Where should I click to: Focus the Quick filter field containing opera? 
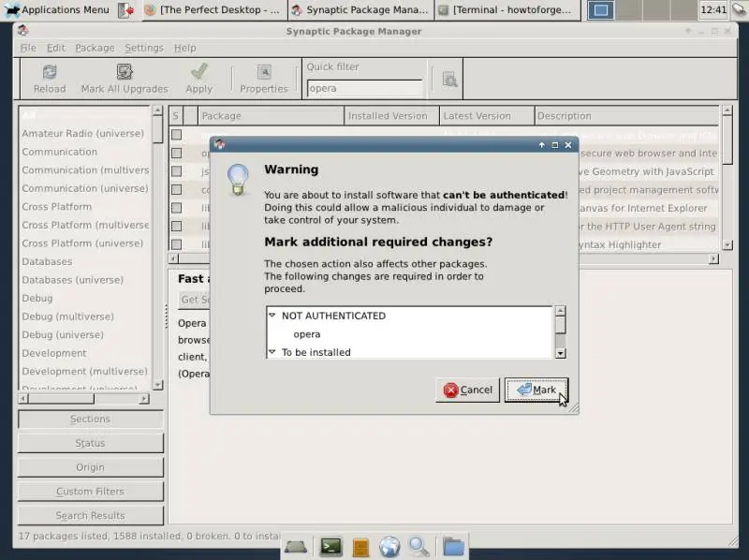[365, 88]
